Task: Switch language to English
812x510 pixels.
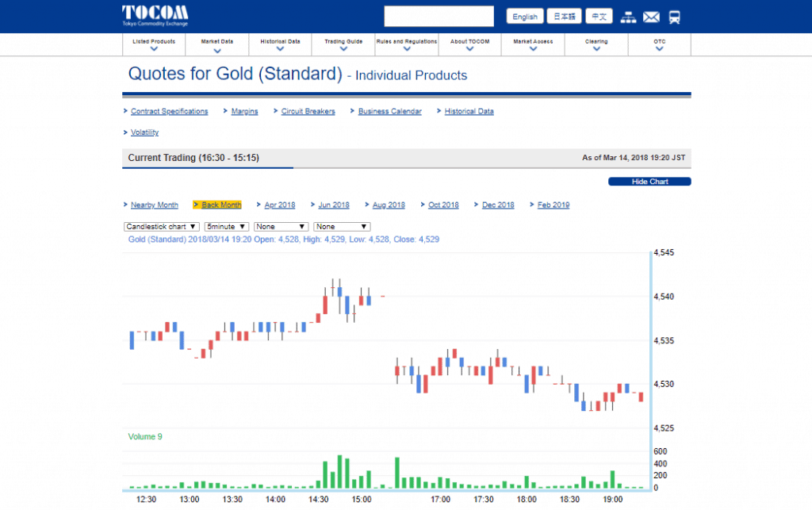Action: coord(525,17)
